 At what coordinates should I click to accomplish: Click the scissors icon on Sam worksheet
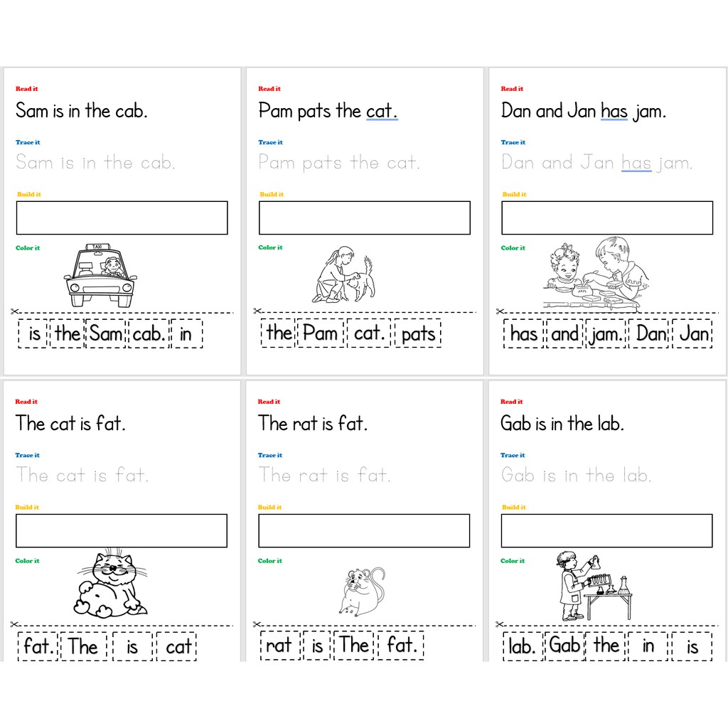tap(14, 311)
